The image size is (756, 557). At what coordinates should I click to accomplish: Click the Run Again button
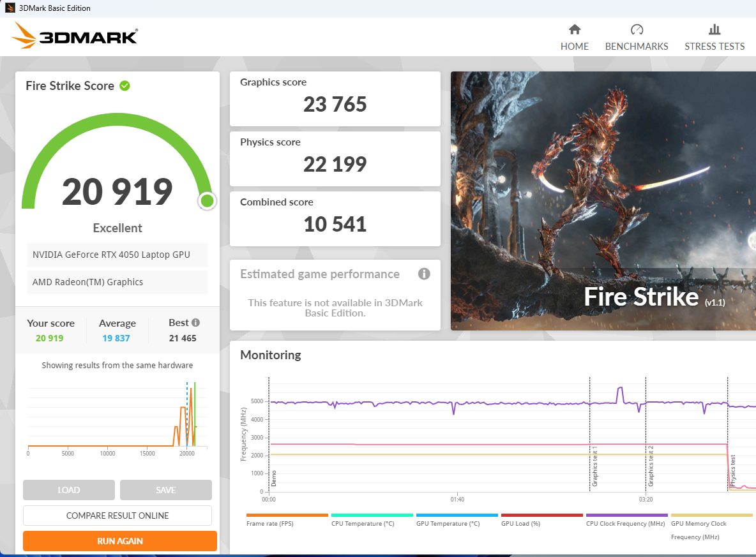point(120,541)
